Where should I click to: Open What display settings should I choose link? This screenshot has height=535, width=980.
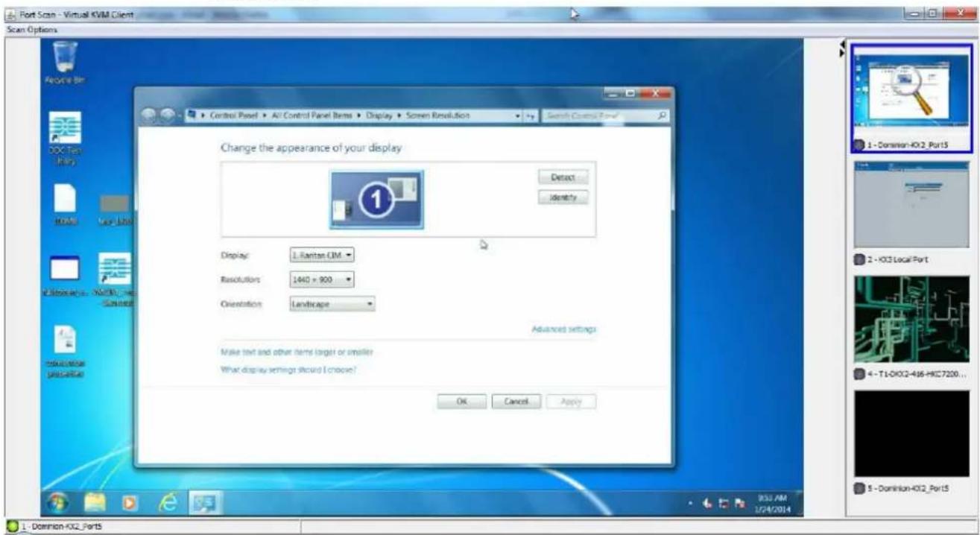pyautogui.click(x=288, y=370)
